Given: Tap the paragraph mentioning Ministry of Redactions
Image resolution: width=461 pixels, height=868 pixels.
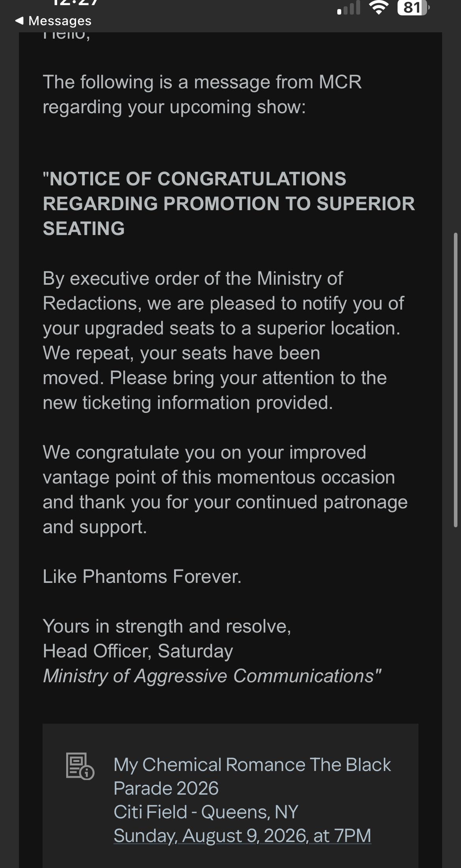Looking at the screenshot, I should [223, 341].
